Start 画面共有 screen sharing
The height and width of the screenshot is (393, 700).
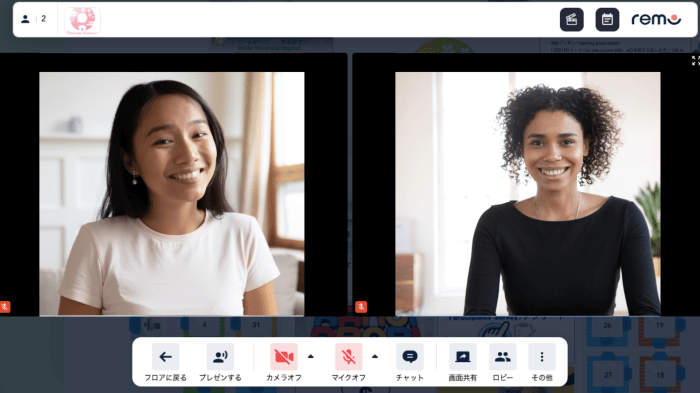462,357
